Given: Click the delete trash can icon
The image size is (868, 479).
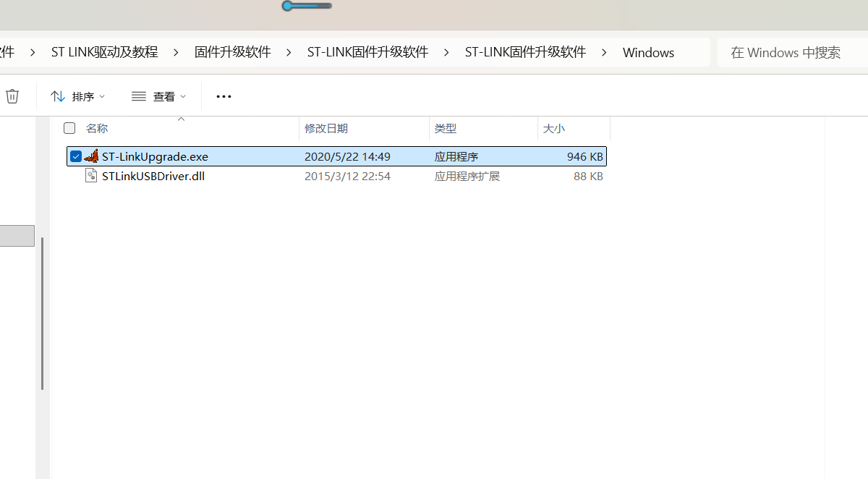Looking at the screenshot, I should click(12, 96).
